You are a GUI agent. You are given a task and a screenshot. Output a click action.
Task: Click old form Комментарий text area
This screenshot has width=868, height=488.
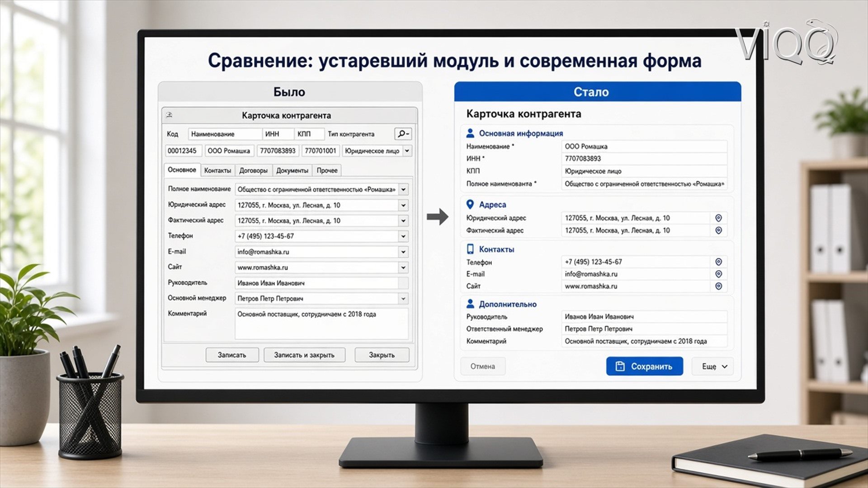(x=321, y=324)
